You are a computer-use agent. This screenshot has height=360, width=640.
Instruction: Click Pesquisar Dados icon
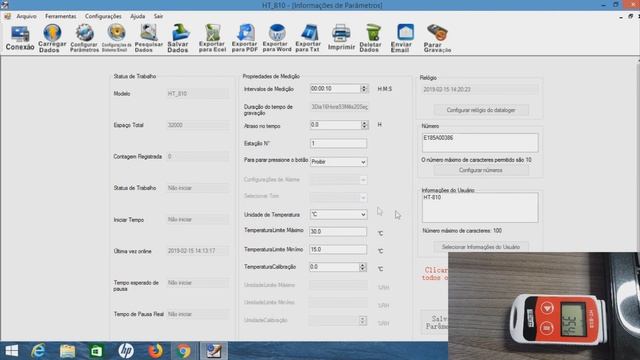(149, 38)
